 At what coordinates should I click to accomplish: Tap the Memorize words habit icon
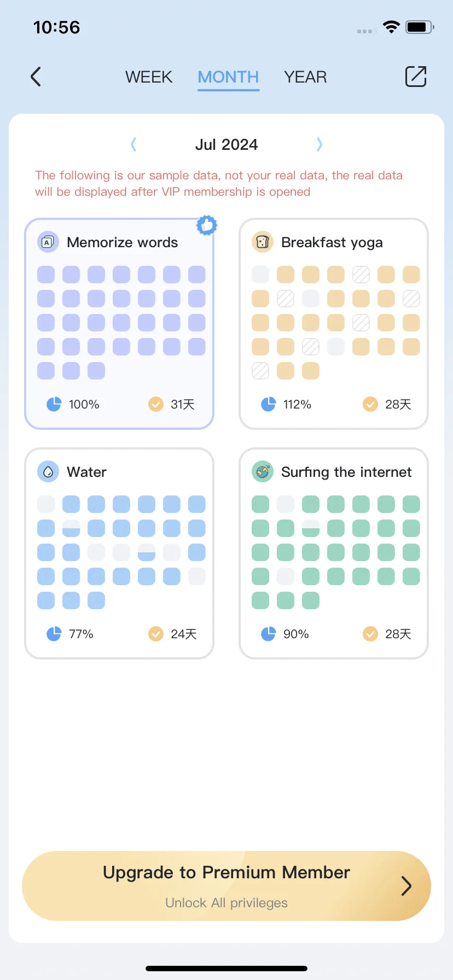(x=48, y=242)
